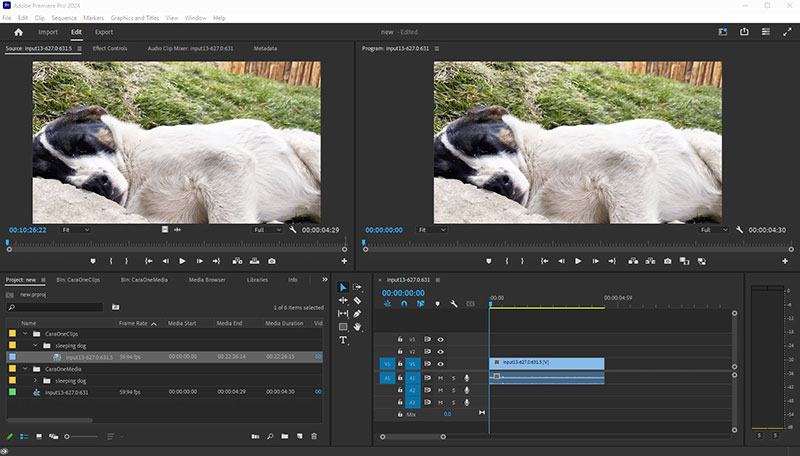Export frame from Source monitor camera icon

tap(272, 261)
